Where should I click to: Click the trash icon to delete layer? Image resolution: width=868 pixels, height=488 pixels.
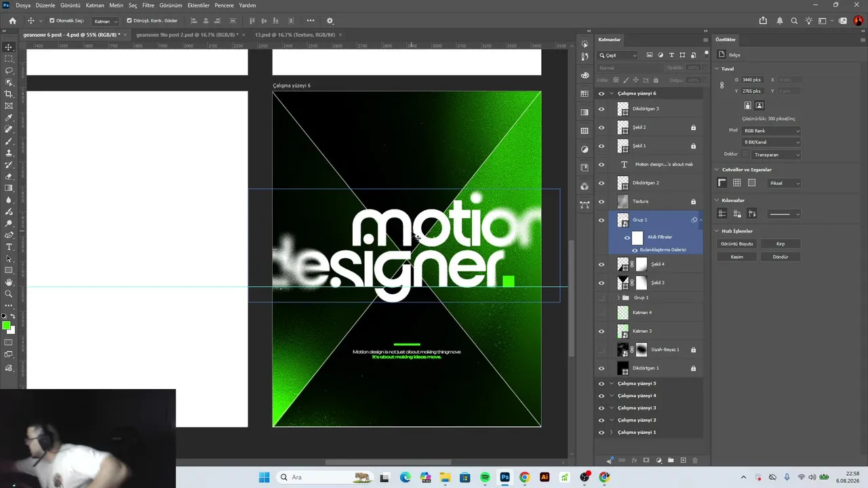(x=695, y=460)
